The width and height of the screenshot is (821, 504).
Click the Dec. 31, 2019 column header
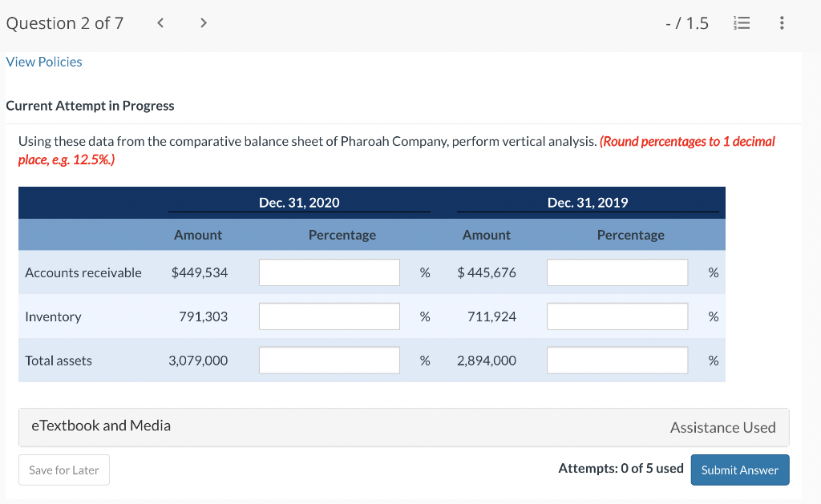click(588, 203)
